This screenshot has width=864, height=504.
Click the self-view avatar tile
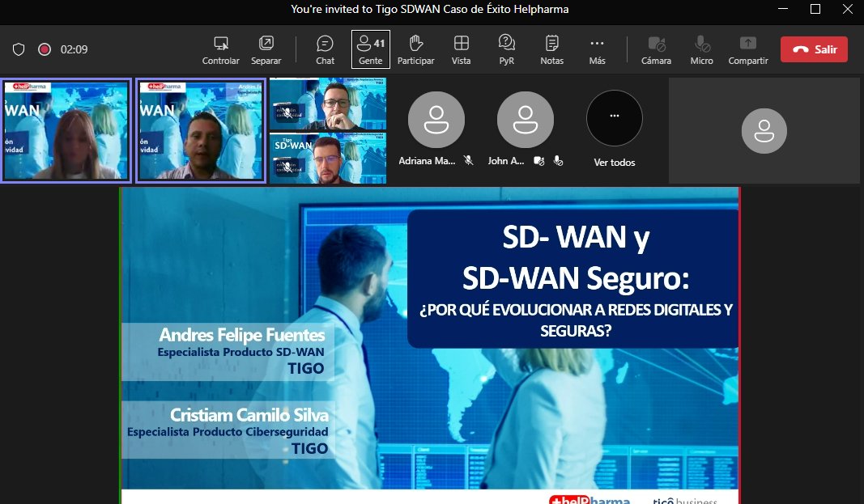tap(764, 130)
